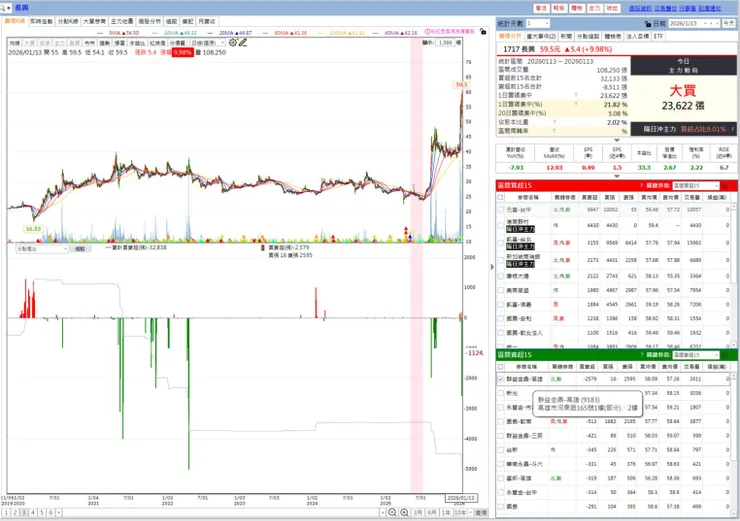This screenshot has height=521, width=740.
Task: Click help icon next to 1日籌碼集中
Action: tap(576, 95)
